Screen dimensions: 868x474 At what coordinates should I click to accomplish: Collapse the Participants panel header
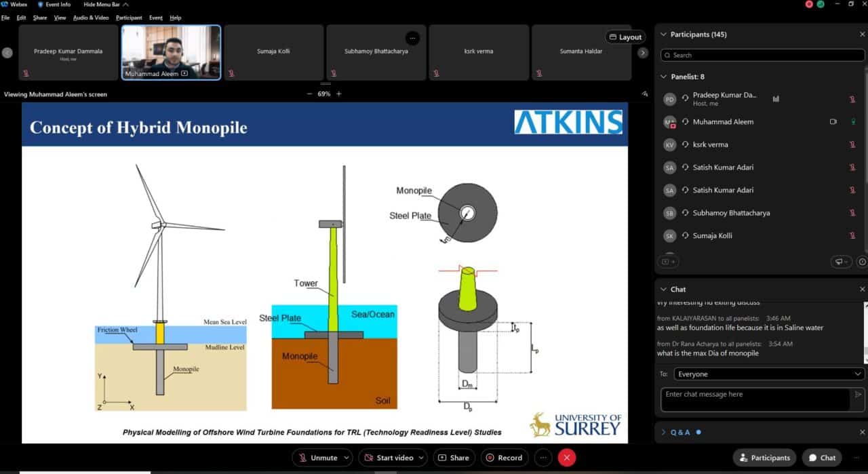[x=663, y=35]
